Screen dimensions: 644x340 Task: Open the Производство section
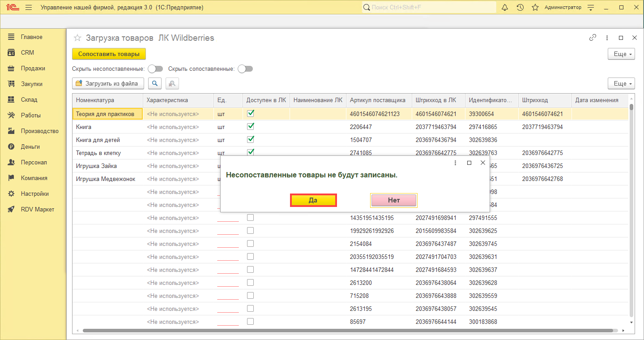[x=39, y=131]
